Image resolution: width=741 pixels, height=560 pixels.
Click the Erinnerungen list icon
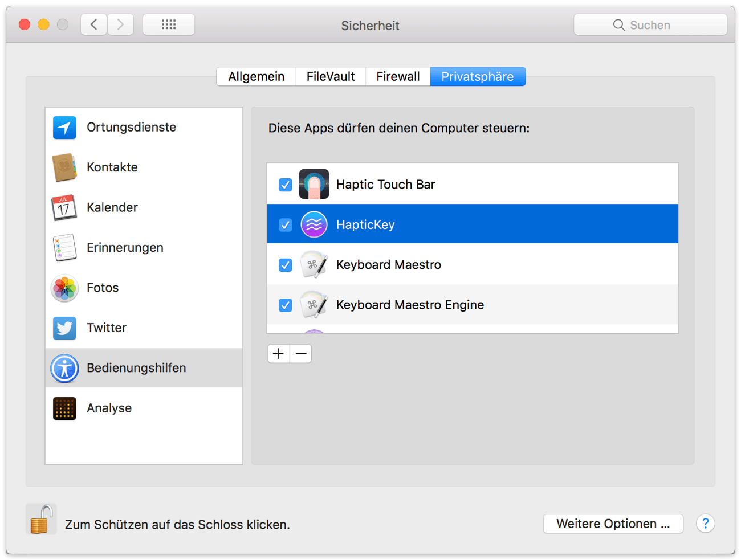point(64,247)
